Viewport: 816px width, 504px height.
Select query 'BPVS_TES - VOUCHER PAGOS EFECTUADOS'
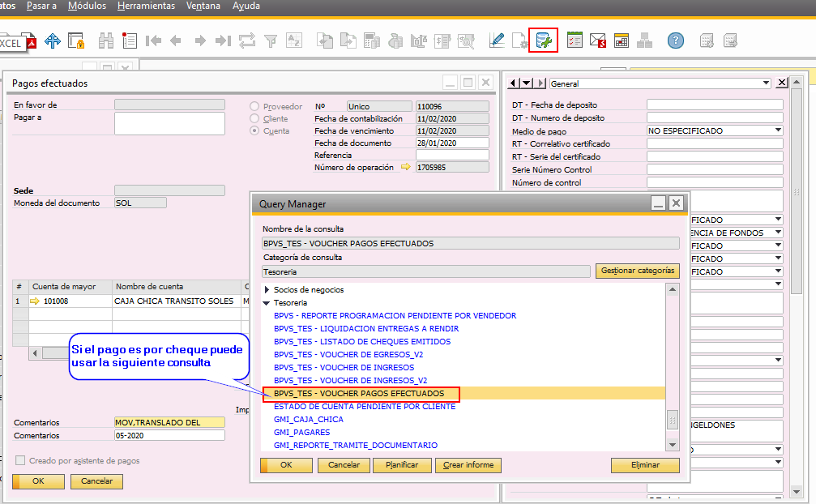click(x=359, y=394)
